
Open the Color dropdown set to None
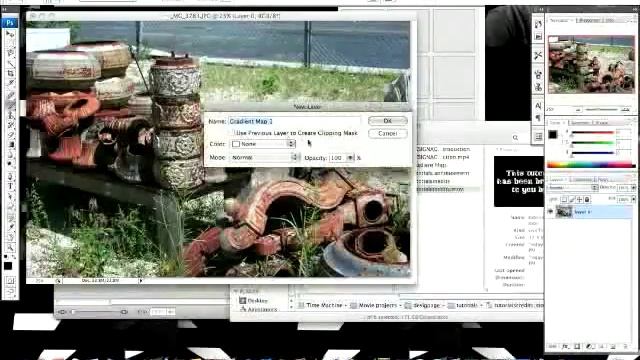263,144
